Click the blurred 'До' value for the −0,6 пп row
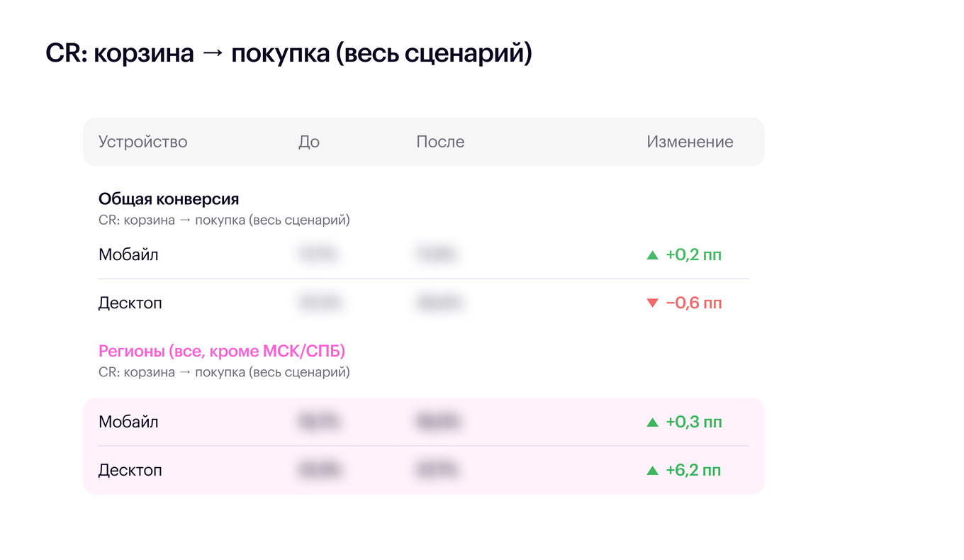The height and width of the screenshot is (560, 964). pos(320,303)
